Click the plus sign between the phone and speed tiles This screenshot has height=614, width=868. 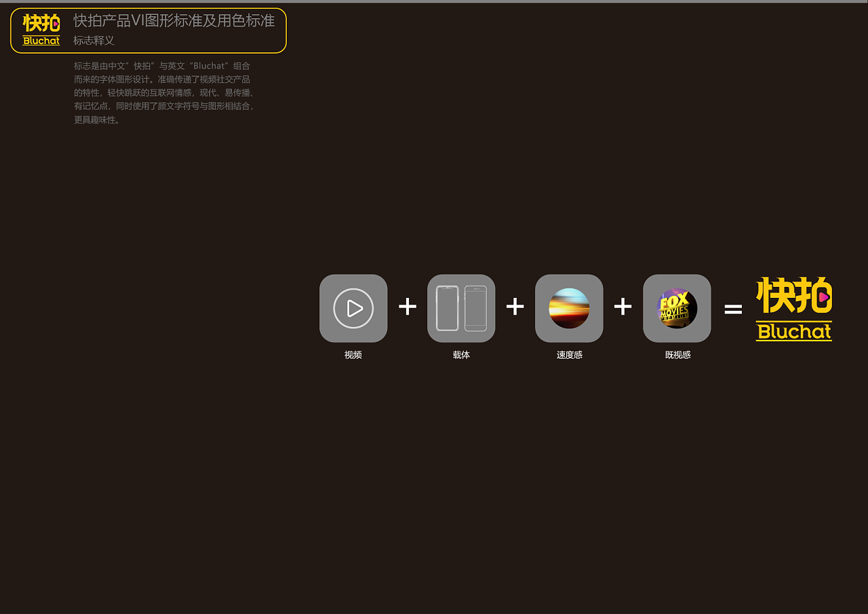click(515, 307)
